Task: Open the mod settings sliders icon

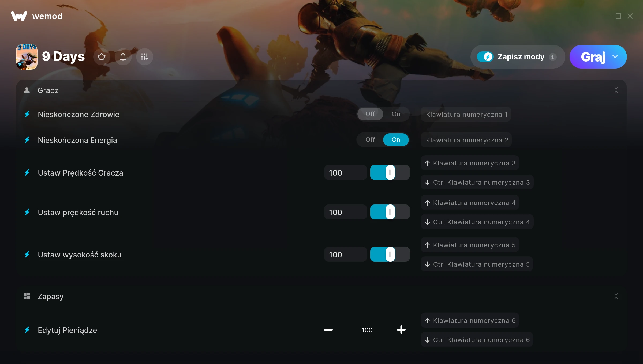Action: tap(144, 57)
